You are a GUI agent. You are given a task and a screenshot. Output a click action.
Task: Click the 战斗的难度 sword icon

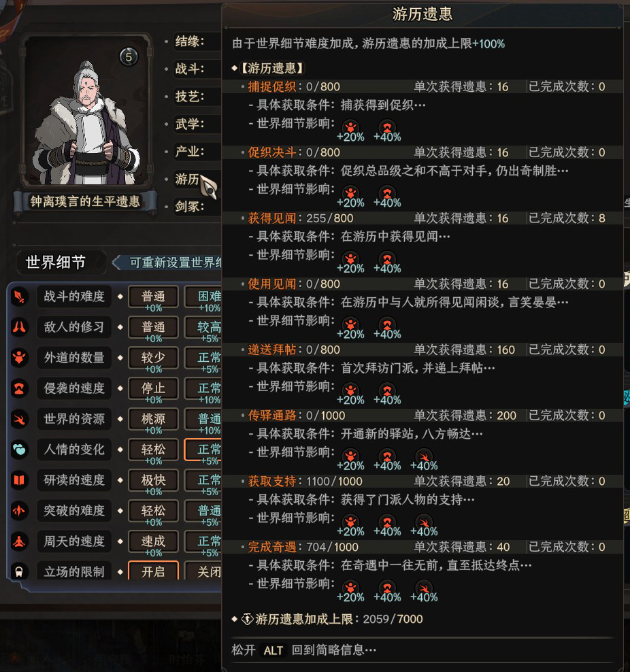coord(20,297)
